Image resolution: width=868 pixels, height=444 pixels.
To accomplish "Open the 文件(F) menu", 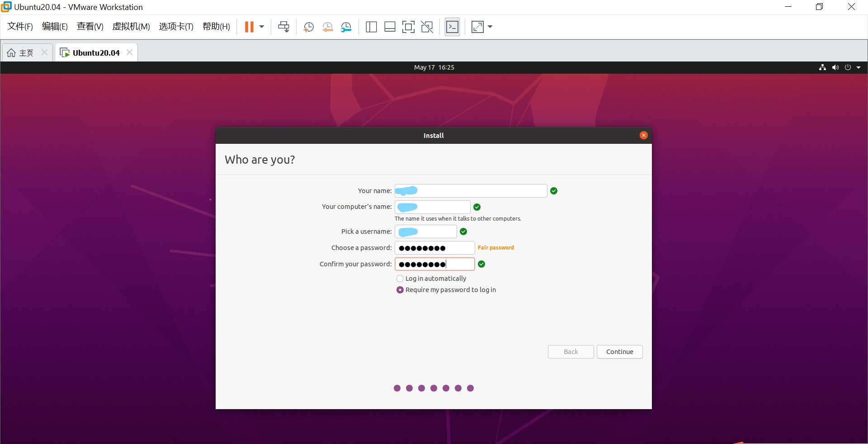I will (20, 27).
